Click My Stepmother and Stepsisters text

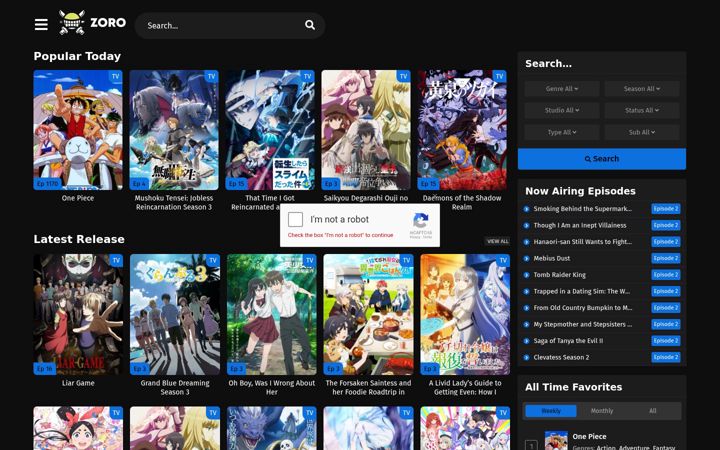click(x=583, y=324)
